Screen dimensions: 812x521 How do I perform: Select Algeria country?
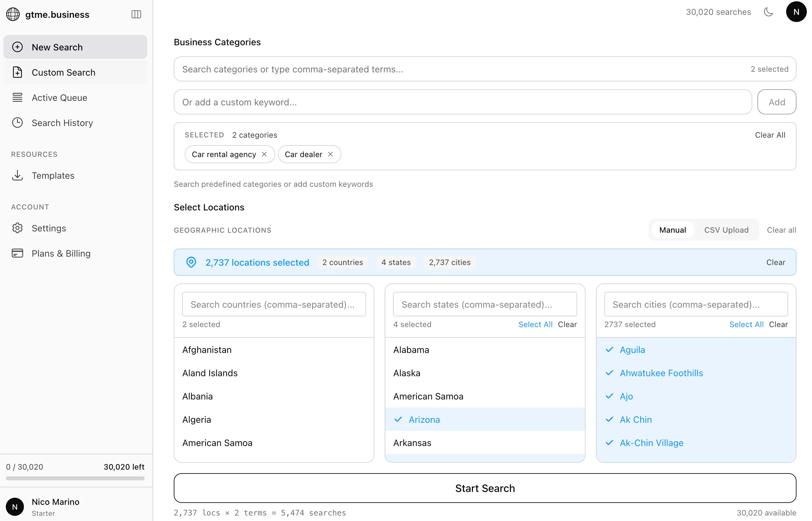coord(274,420)
